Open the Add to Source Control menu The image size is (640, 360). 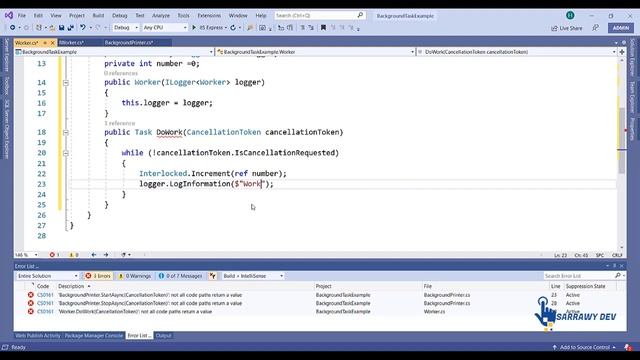click(584, 347)
